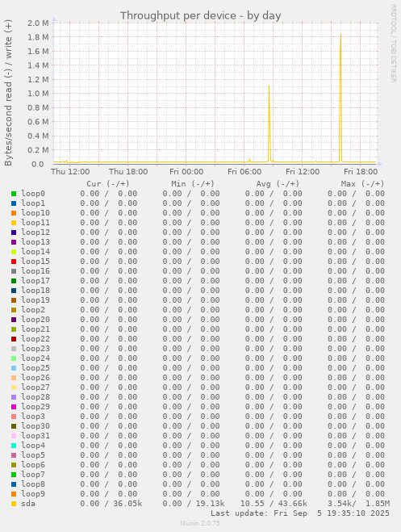401x532 pixels.
Task: Select the 'loop10' legend label
Action: tap(36, 213)
